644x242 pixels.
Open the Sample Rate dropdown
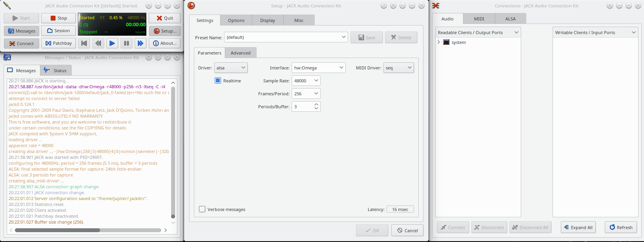[306, 81]
